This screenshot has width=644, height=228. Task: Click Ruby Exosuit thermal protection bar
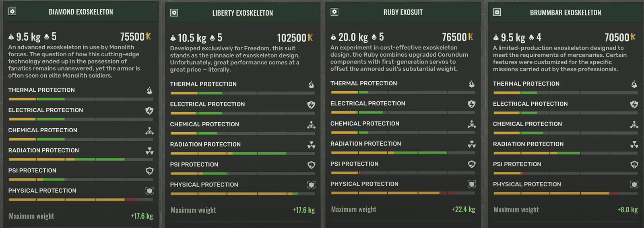(402, 92)
